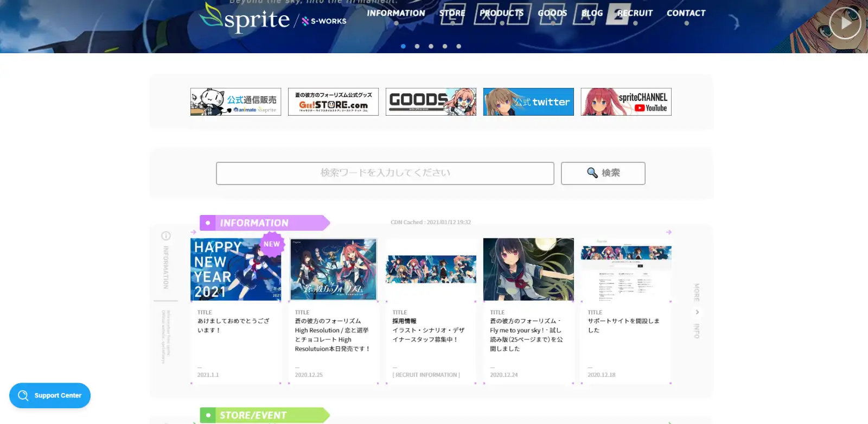The height and width of the screenshot is (424, 868).
Task: Open the あけましておめでとうございます article title
Action: coord(233,326)
